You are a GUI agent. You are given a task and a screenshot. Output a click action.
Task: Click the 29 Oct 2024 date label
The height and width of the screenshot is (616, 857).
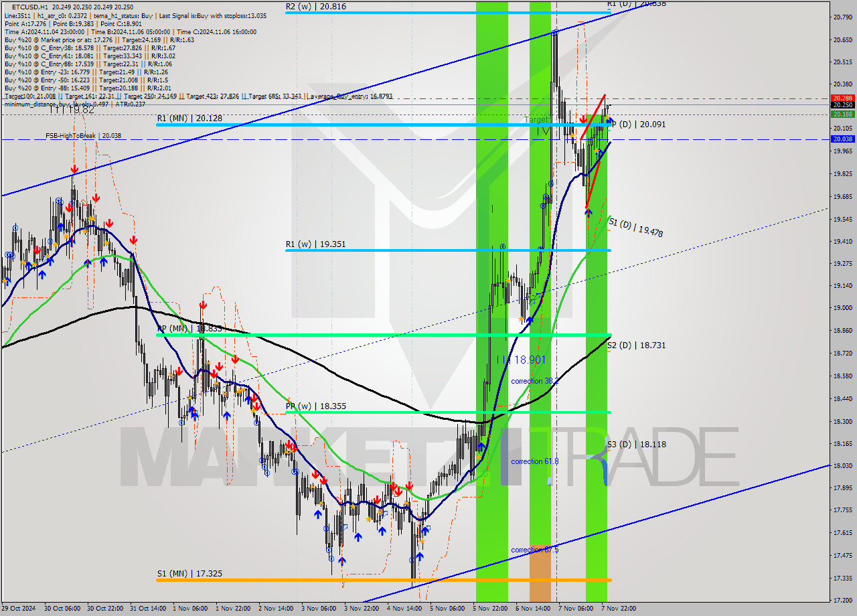pyautogui.click(x=19, y=609)
